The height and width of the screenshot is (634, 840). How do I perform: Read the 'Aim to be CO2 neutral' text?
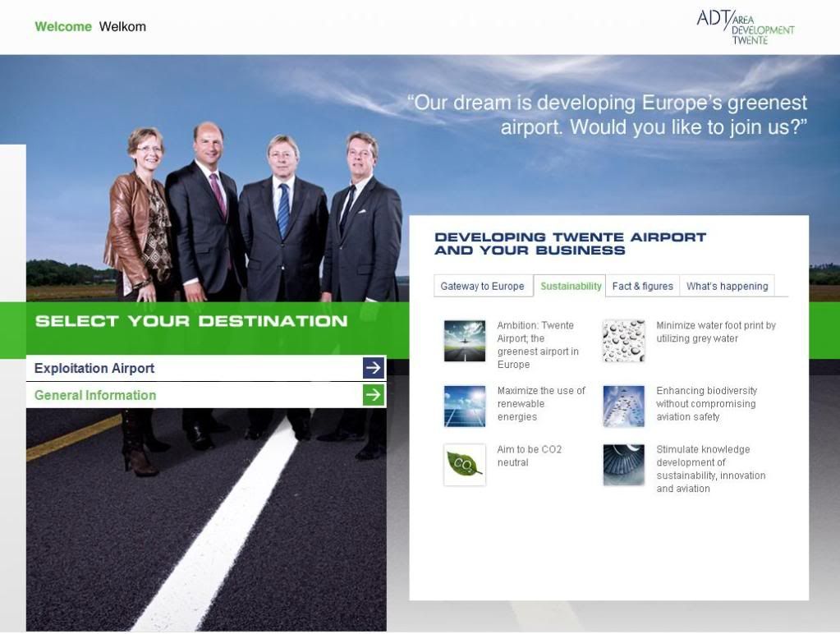pos(530,456)
